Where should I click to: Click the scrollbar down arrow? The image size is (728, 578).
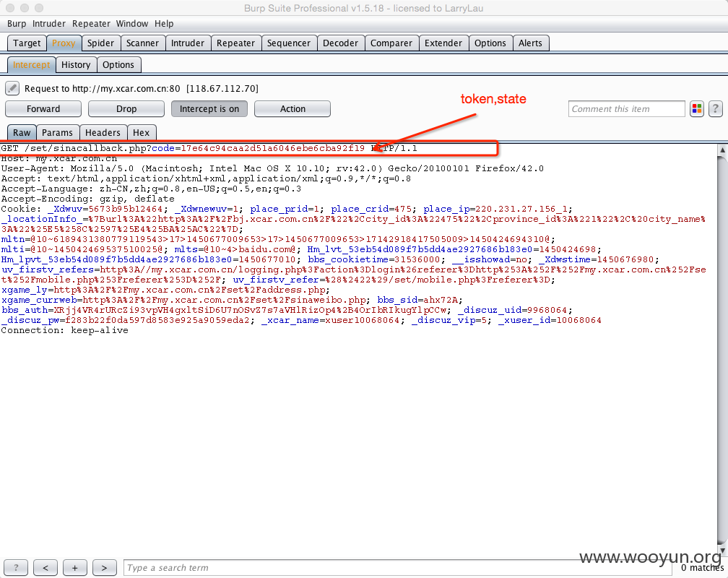(x=722, y=550)
